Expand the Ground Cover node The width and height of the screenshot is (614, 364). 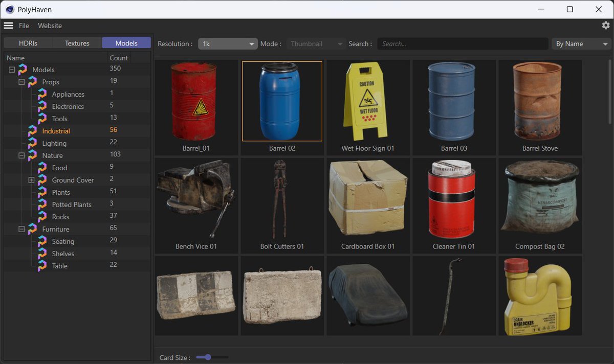(31, 180)
